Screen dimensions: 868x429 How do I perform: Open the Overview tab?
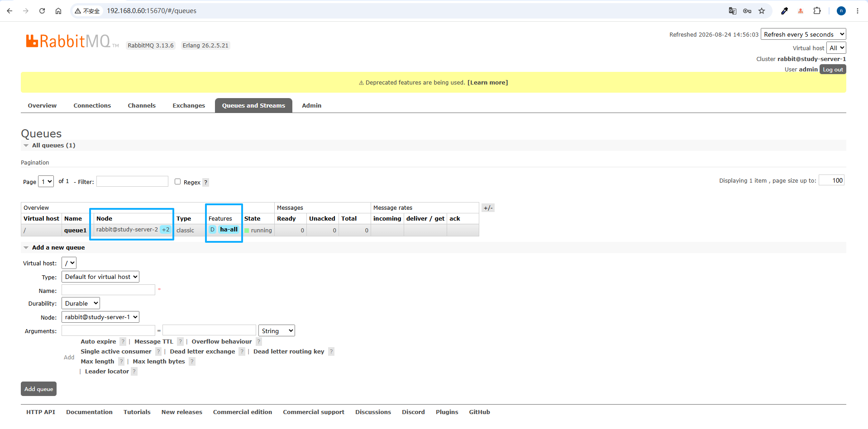(x=42, y=106)
